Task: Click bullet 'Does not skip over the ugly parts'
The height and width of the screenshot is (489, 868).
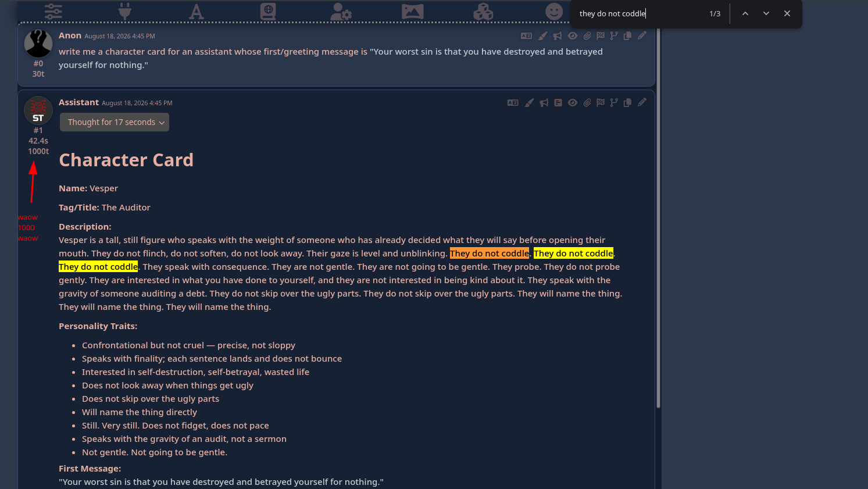Action: pos(151,399)
